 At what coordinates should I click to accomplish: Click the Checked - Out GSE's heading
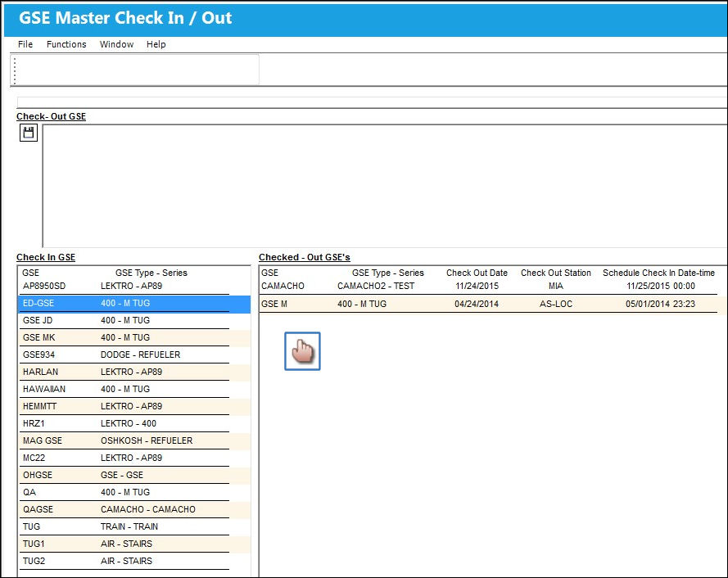click(305, 257)
